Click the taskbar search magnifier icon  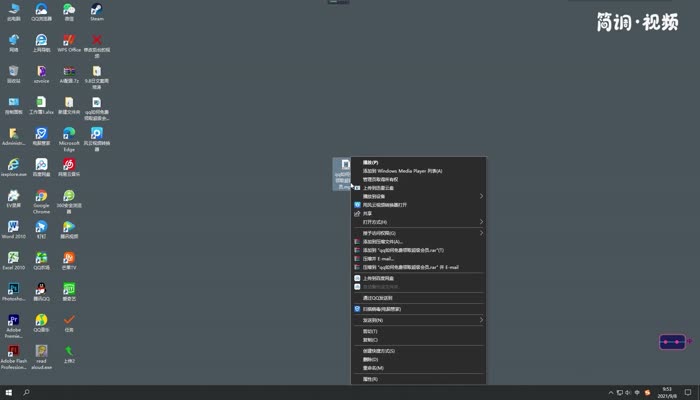[27, 392]
